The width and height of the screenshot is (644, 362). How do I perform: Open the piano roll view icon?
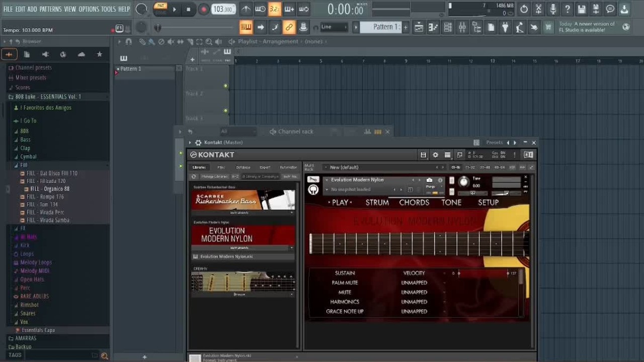[x=433, y=27]
